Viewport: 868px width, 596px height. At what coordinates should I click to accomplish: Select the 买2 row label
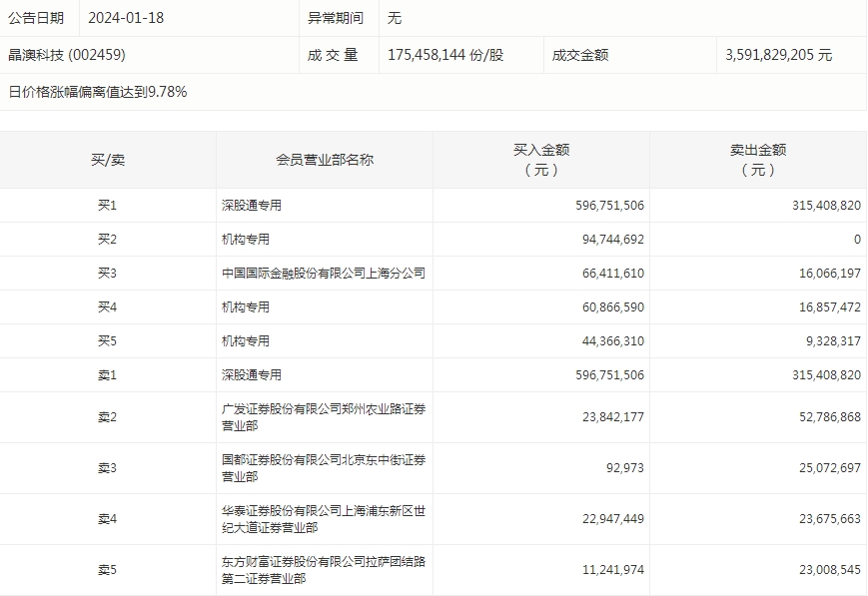click(x=108, y=239)
